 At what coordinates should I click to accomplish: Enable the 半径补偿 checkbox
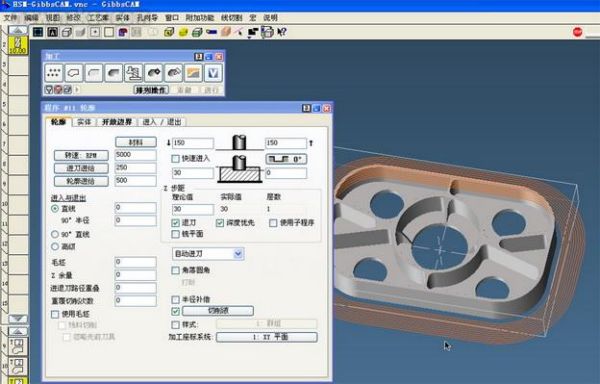point(175,299)
